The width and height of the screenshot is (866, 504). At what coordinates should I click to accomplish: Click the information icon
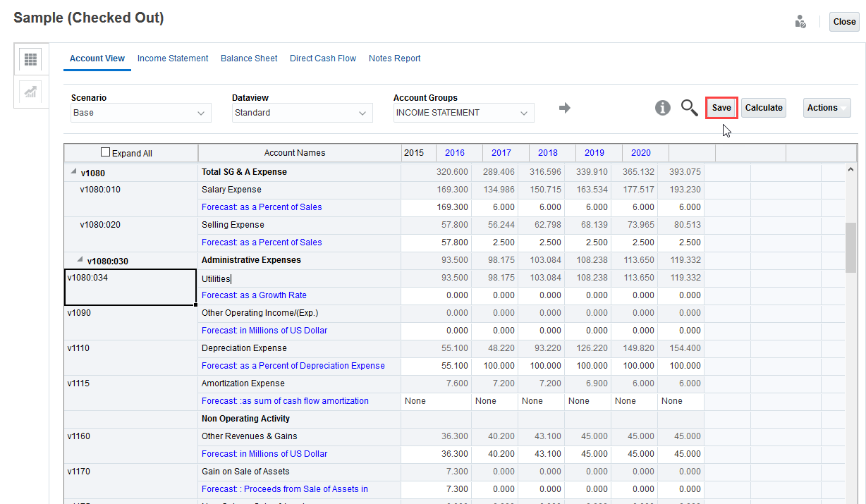coord(662,108)
